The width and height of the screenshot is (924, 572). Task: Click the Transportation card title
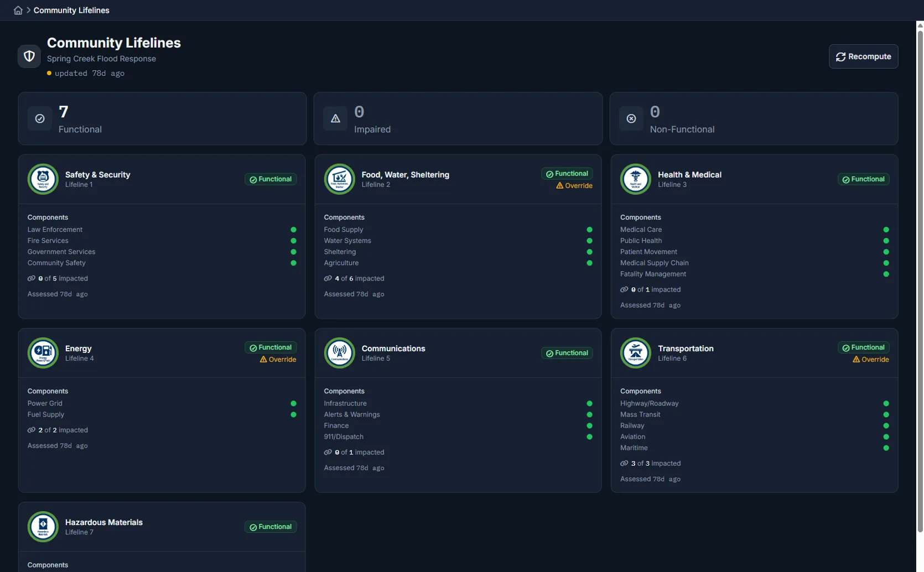[x=686, y=349]
